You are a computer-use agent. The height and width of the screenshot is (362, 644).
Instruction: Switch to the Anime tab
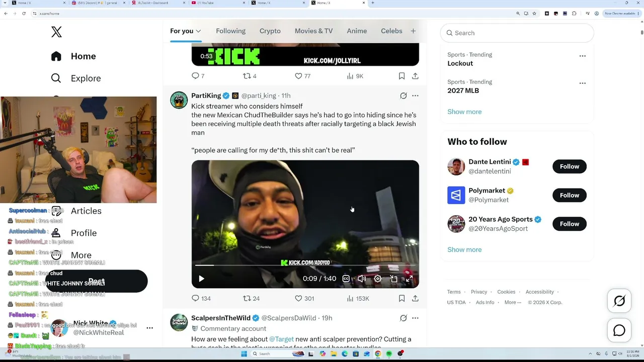coord(357,31)
